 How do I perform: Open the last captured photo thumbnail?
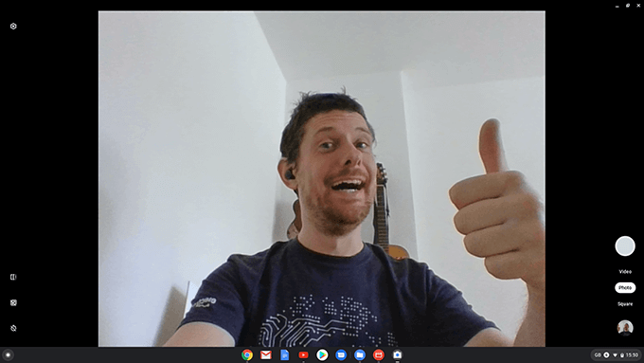coord(625,328)
